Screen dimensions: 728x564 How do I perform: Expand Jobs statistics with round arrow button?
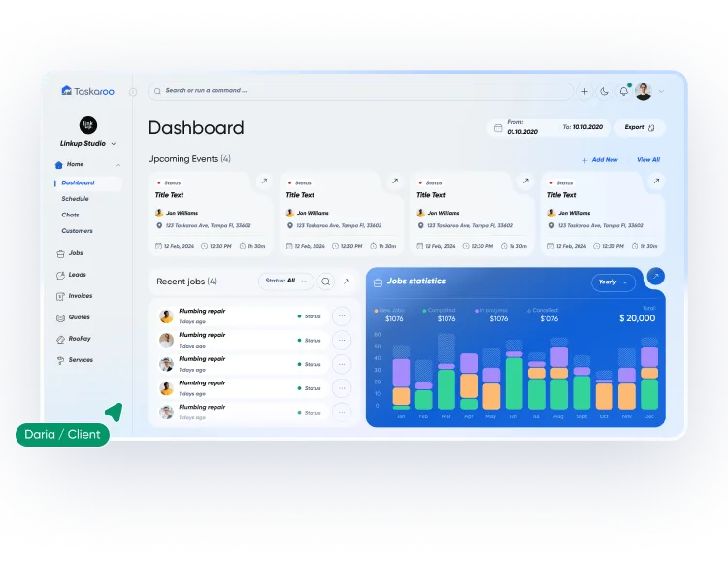tap(655, 277)
